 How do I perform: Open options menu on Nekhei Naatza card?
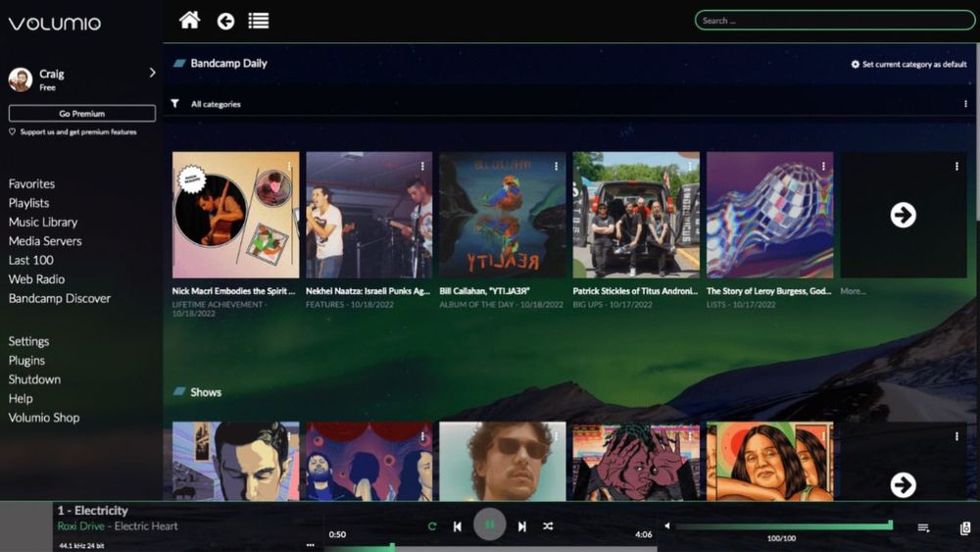(422, 167)
